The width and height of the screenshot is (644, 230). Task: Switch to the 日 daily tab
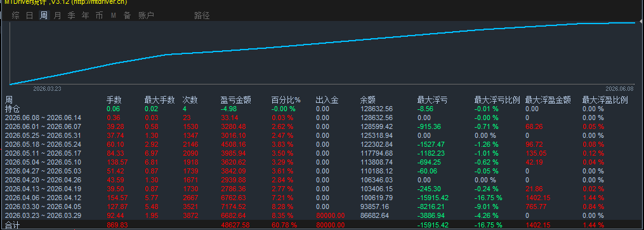(30, 16)
